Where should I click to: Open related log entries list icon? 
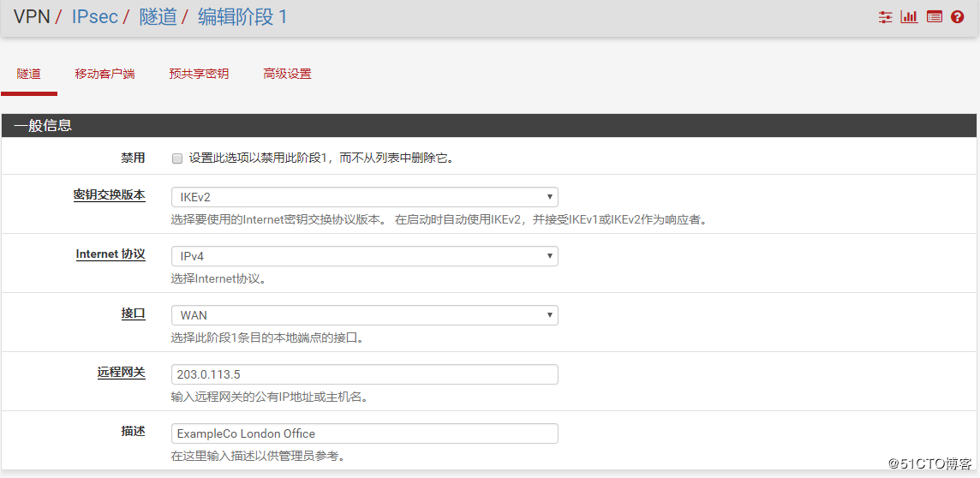pyautogui.click(x=934, y=17)
